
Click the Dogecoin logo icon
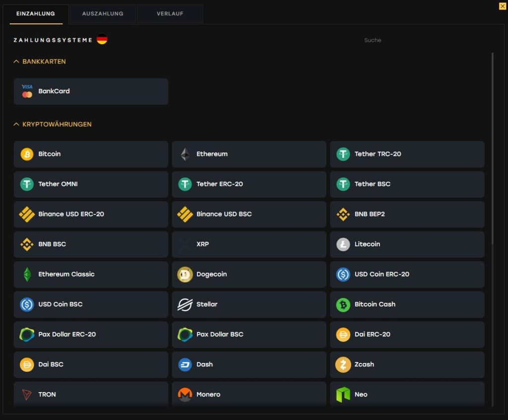coord(185,274)
